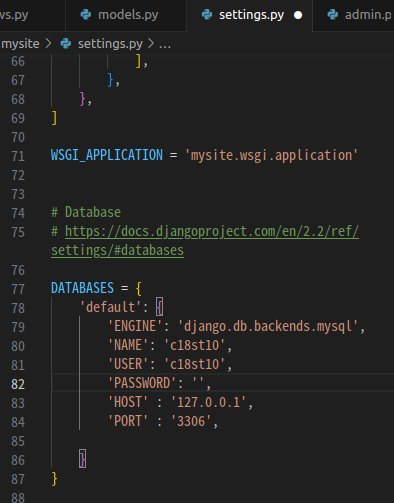Open the admin.py tab

(x=354, y=15)
